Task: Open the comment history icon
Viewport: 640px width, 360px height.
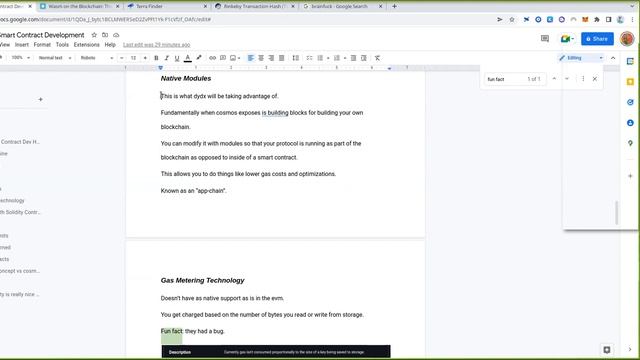Action: (x=545, y=39)
